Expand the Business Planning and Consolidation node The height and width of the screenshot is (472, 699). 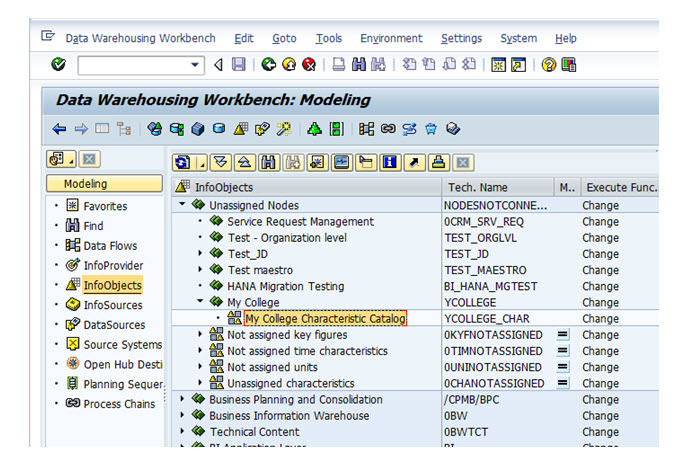[x=183, y=399]
